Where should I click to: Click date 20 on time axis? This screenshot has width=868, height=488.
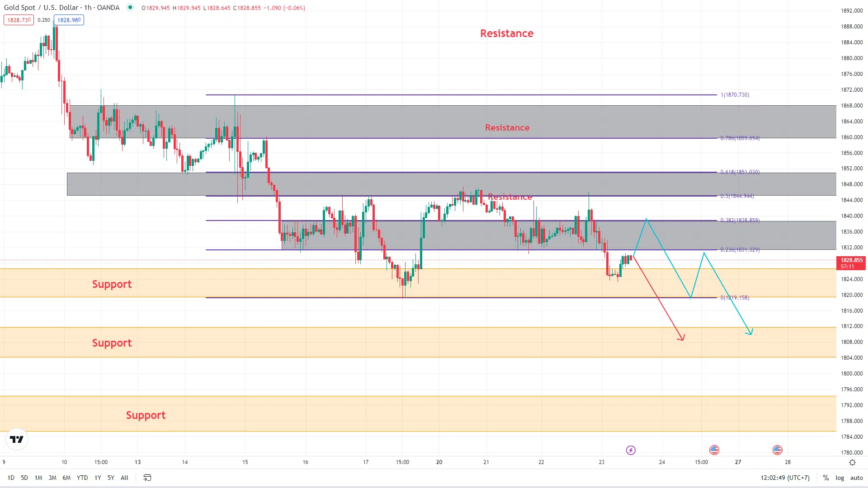point(439,462)
